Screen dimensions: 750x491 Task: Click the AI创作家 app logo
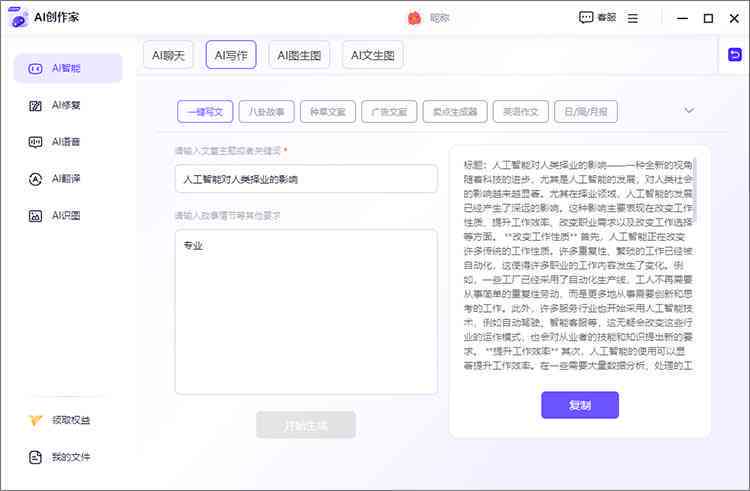click(18, 17)
